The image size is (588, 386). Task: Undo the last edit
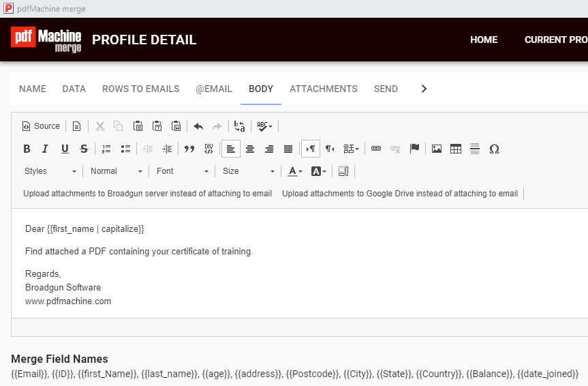198,126
